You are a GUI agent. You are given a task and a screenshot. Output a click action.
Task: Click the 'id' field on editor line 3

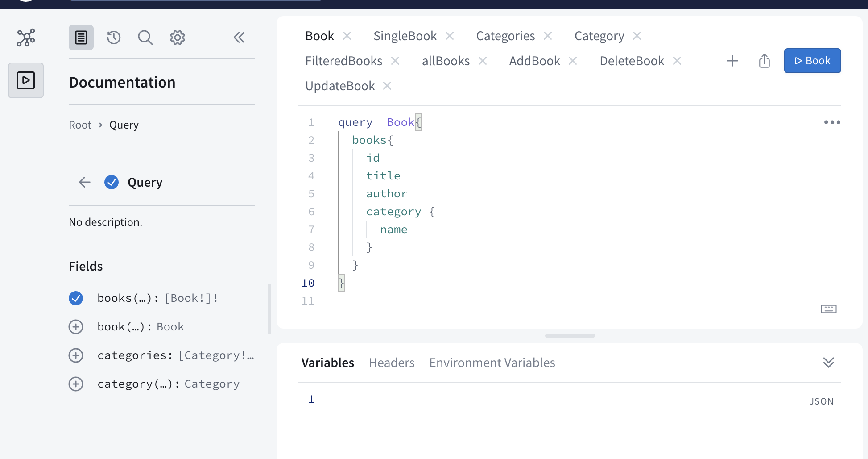click(373, 158)
